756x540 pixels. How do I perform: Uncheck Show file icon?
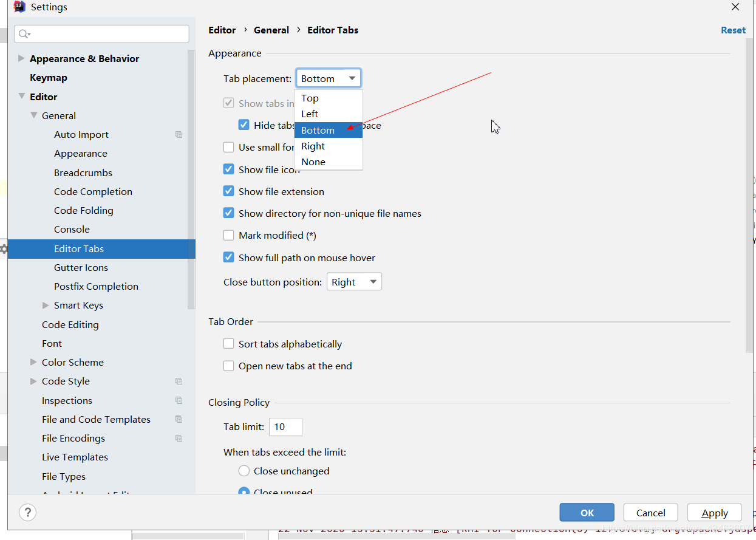tap(229, 169)
